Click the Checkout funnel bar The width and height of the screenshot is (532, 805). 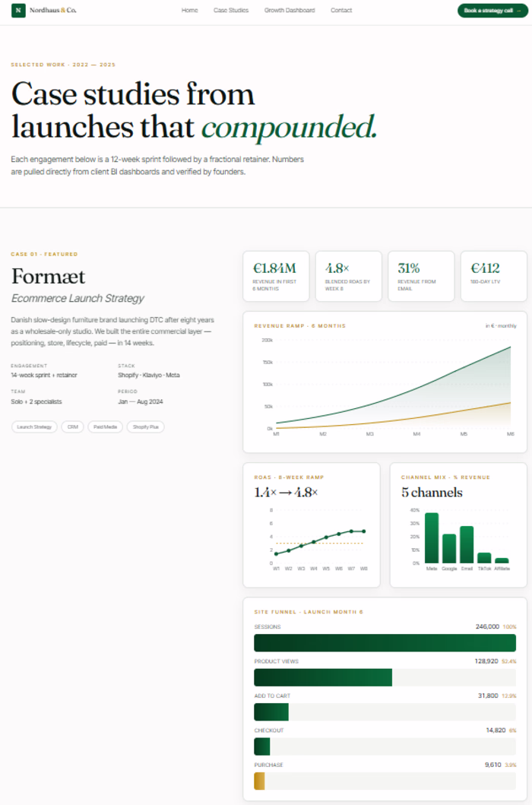(262, 746)
